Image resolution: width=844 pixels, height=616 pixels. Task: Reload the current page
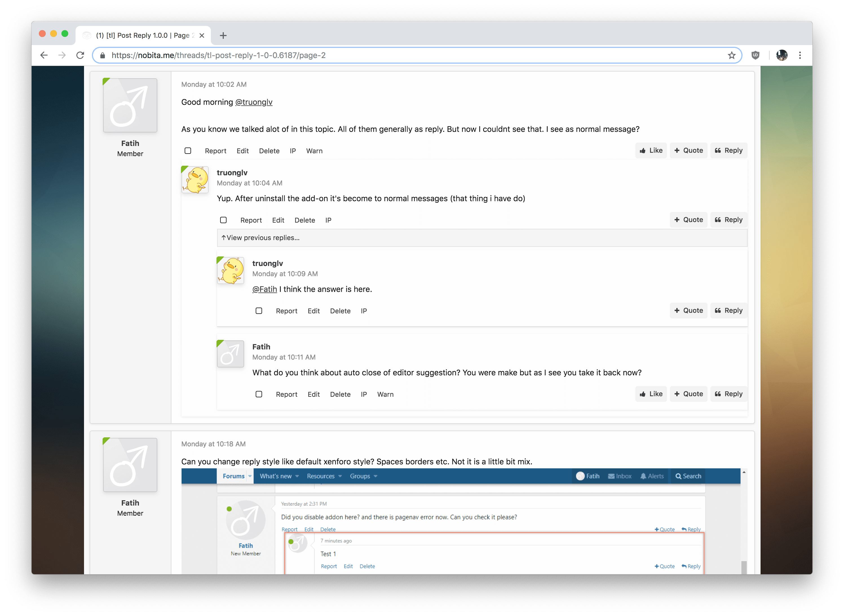[x=80, y=55]
